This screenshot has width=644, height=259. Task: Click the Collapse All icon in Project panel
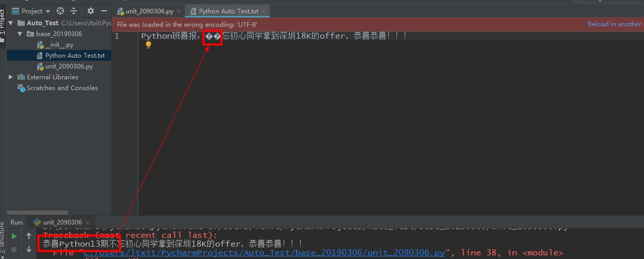pos(74,11)
